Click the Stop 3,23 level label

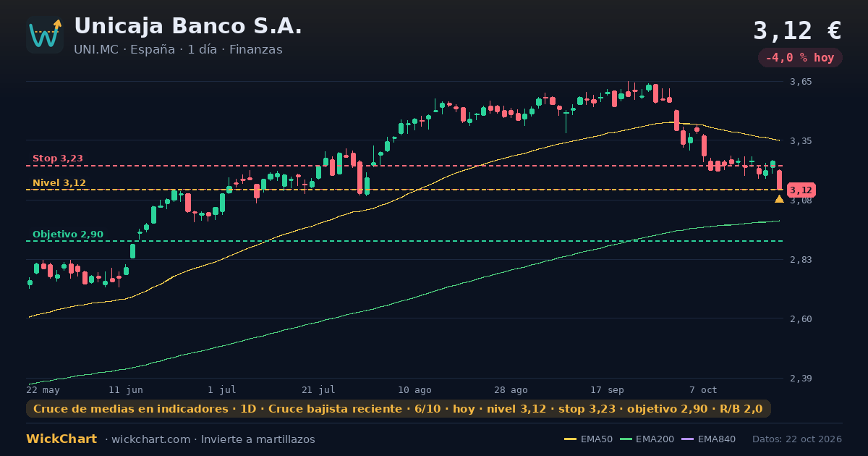tap(58, 158)
